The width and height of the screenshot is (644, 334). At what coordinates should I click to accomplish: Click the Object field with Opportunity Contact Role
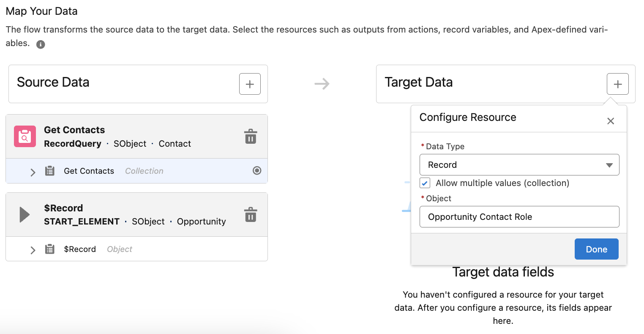click(x=519, y=217)
